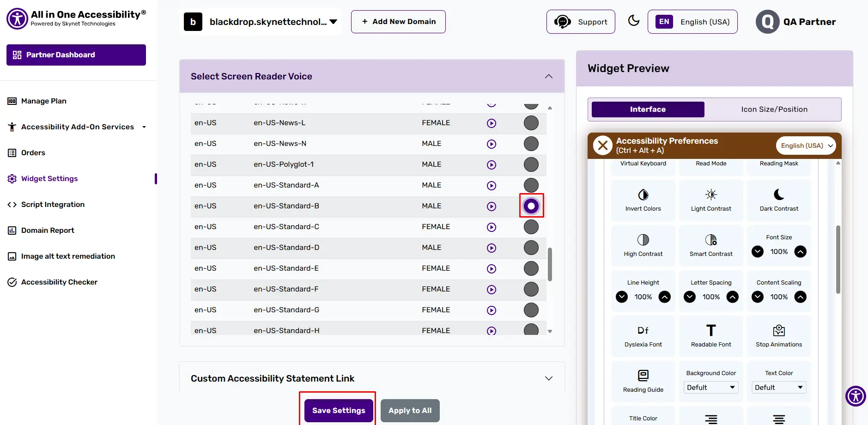Close the Accessibility Preferences widget preview
868x425 pixels.
coord(603,146)
